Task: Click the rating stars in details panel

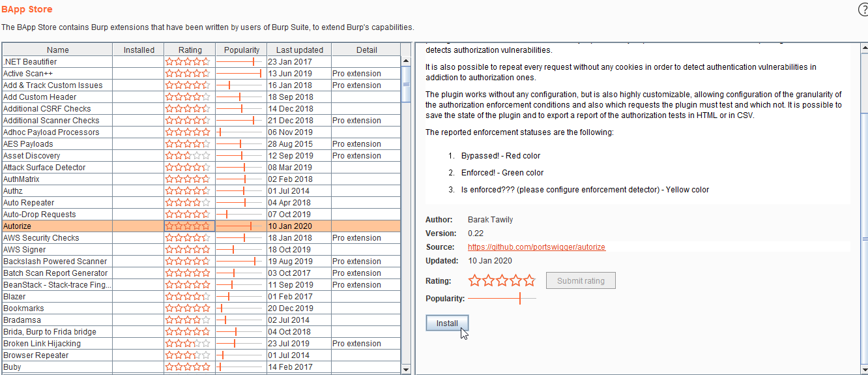Action: click(x=502, y=280)
